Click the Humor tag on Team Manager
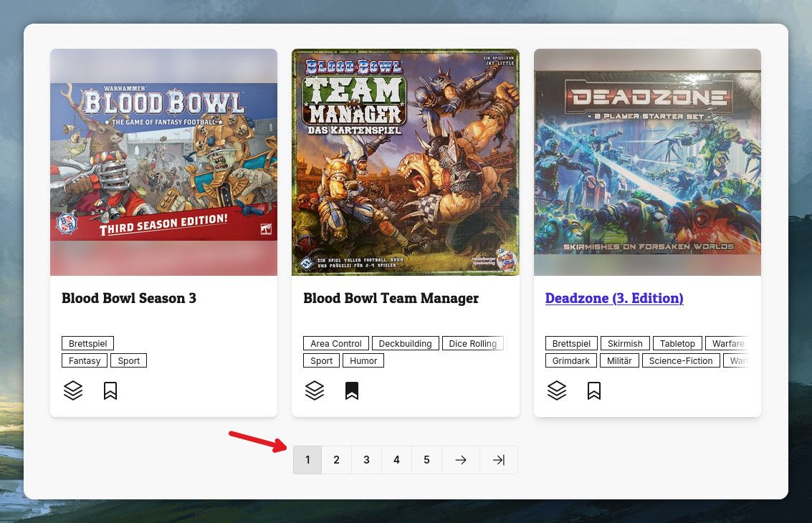The height and width of the screenshot is (523, 812). 363,360
